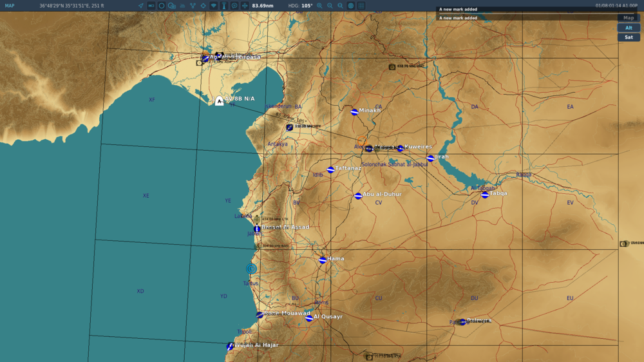
Task: Click the crosshair target icon
Action: 203,6
